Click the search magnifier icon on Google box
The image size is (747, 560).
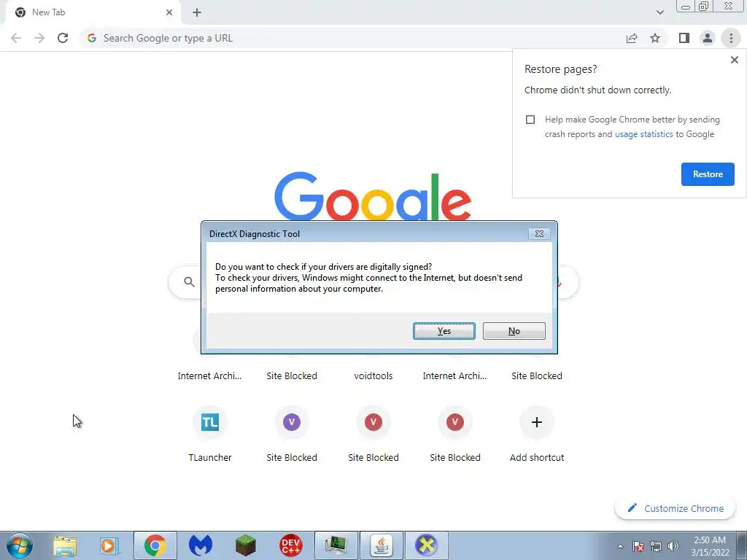click(189, 282)
